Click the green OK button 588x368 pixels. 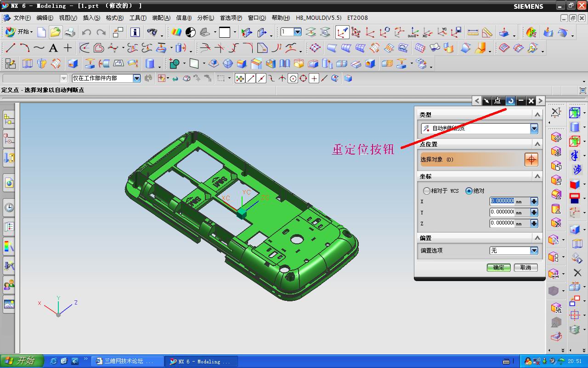coord(498,268)
